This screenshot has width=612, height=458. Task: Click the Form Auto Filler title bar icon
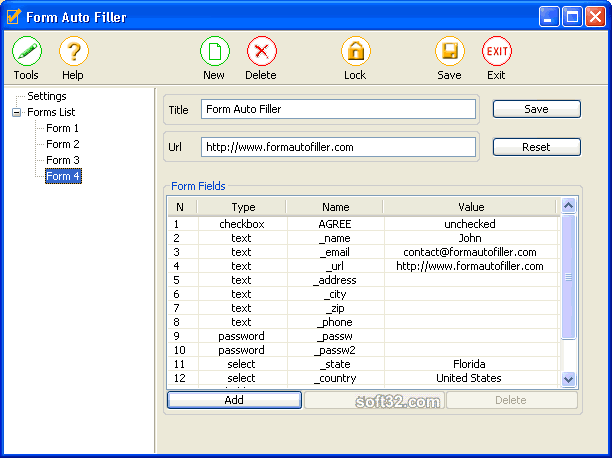(x=14, y=17)
